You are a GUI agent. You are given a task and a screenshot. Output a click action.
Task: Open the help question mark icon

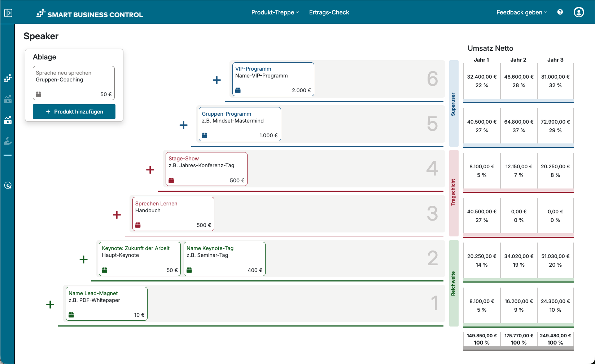point(560,12)
